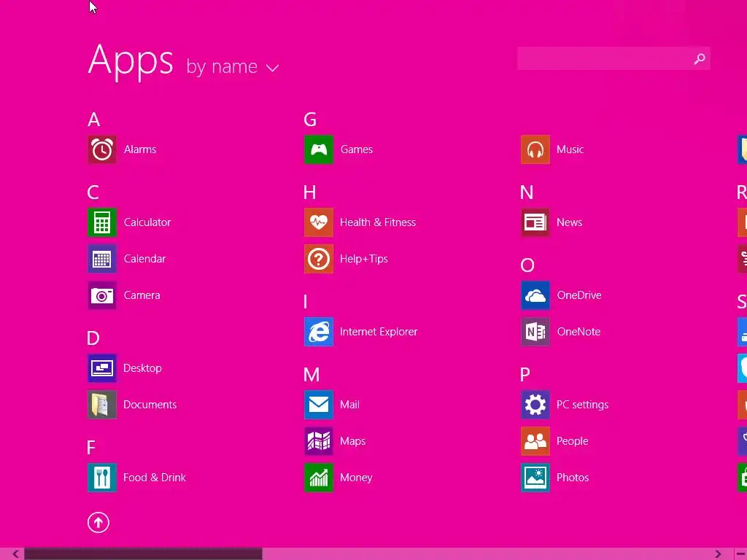Screen dimensions: 747x560
Task: Launch the Internet Explorer icon
Action: [x=319, y=332]
